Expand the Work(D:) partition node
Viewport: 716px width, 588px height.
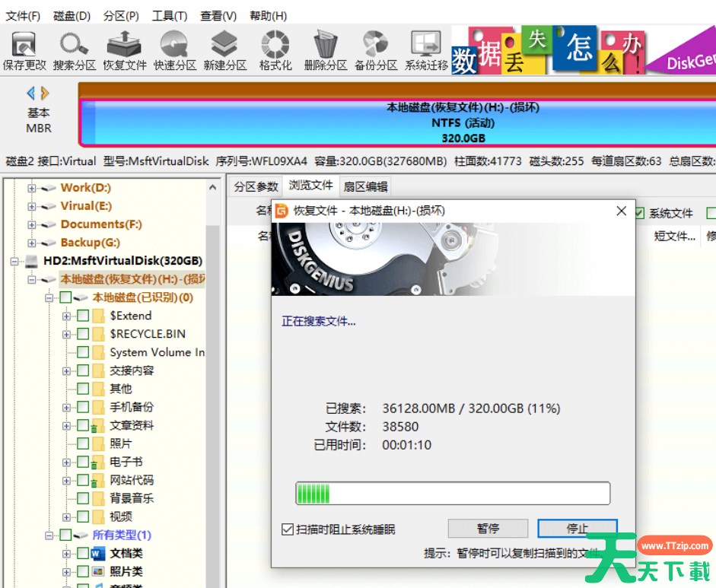pyautogui.click(x=32, y=188)
